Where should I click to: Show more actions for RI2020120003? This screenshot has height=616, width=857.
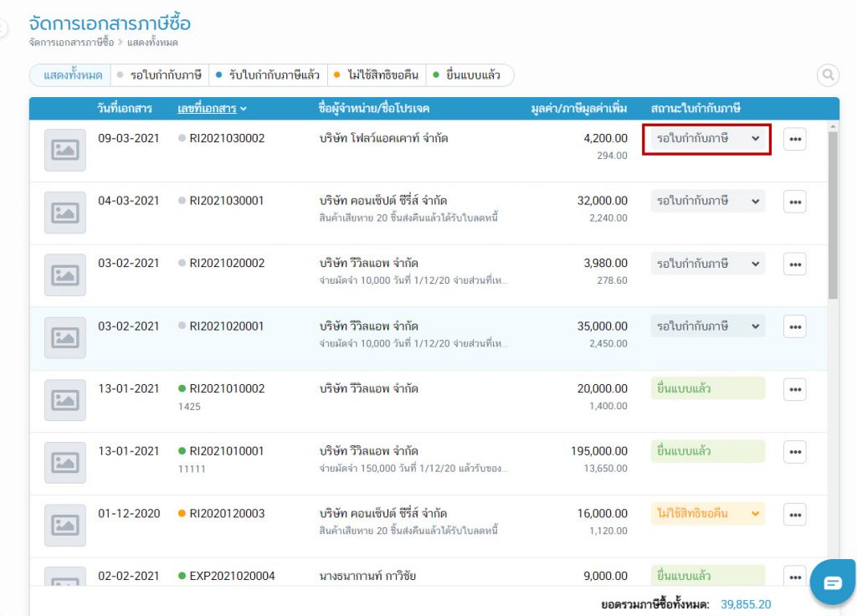click(794, 515)
